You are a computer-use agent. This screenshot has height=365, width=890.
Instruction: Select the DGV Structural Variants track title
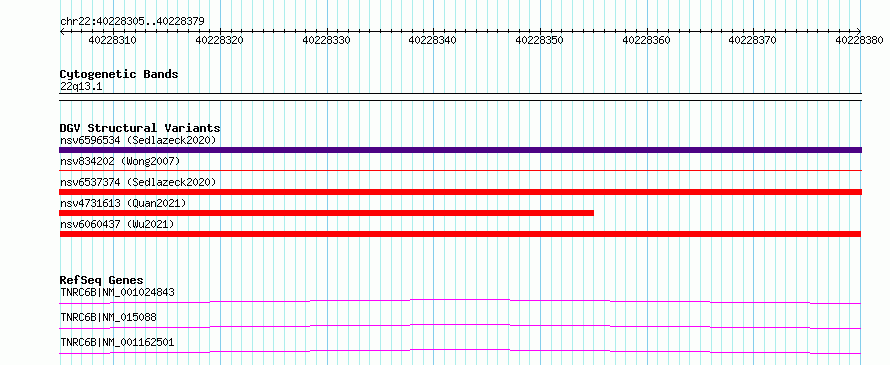(x=140, y=128)
